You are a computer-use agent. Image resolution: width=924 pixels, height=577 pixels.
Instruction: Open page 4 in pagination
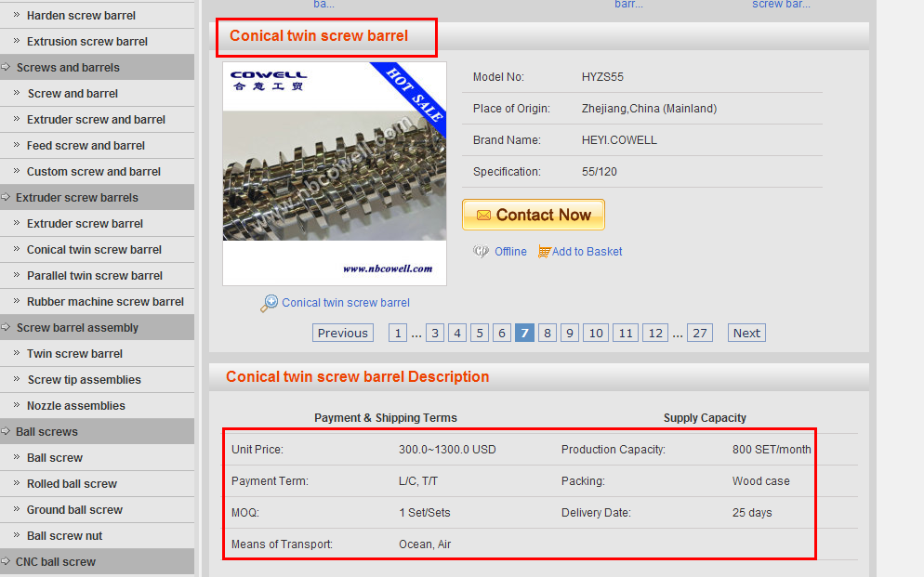[457, 334]
